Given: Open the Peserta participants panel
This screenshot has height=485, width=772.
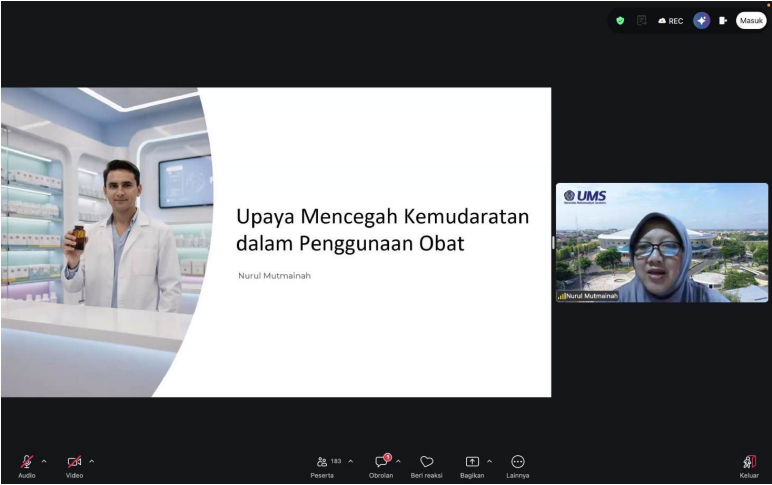Looking at the screenshot, I should coord(323,466).
